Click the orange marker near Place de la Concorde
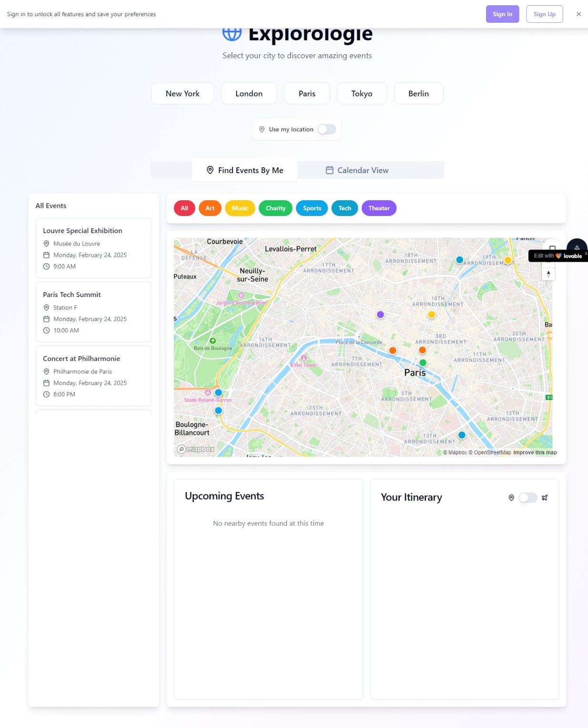 (x=393, y=350)
